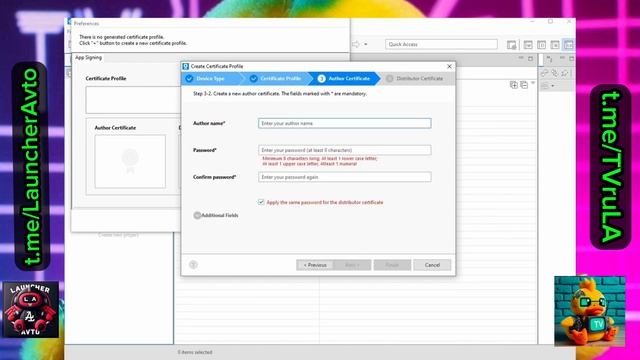Open the dropdown arrow in the right side panel

(553, 86)
